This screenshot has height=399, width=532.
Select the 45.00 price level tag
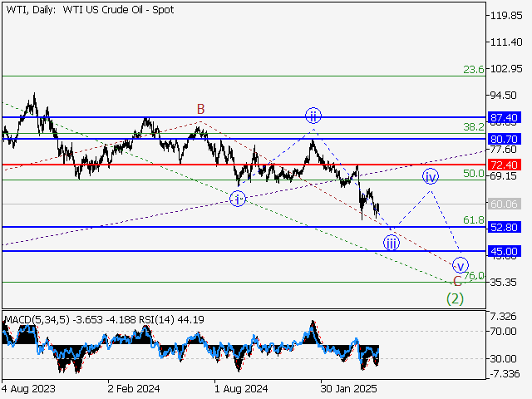point(505,251)
